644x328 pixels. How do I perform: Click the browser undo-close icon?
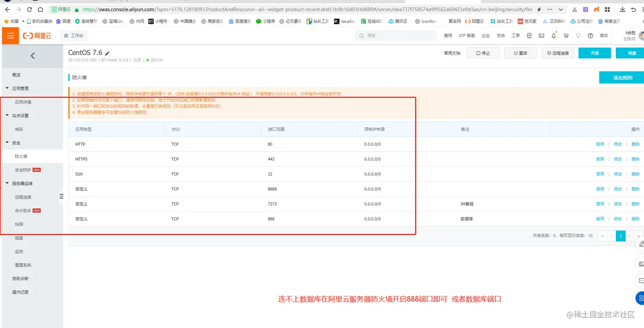point(634,9)
